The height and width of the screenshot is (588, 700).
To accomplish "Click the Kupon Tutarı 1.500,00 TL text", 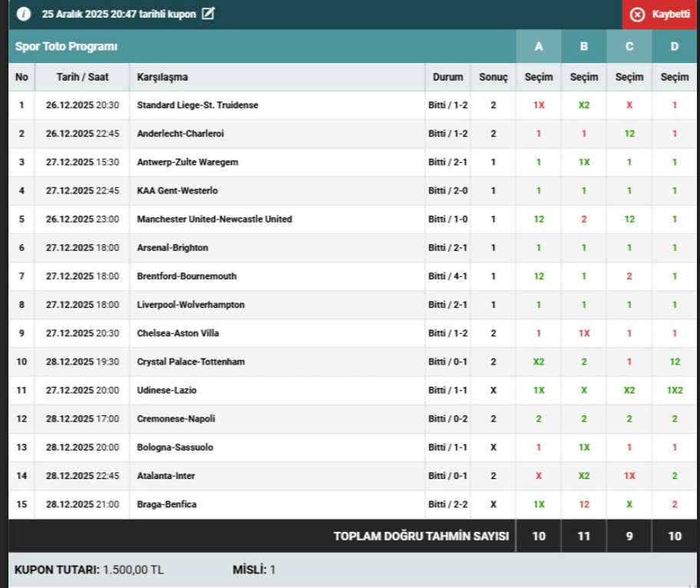I will (89, 570).
